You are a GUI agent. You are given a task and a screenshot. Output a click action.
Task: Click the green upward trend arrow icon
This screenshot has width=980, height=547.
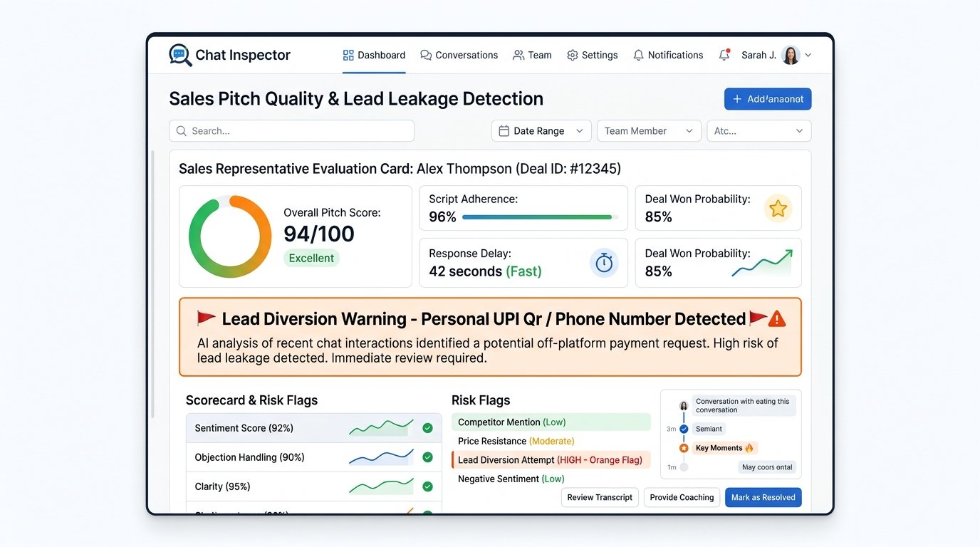click(x=762, y=263)
